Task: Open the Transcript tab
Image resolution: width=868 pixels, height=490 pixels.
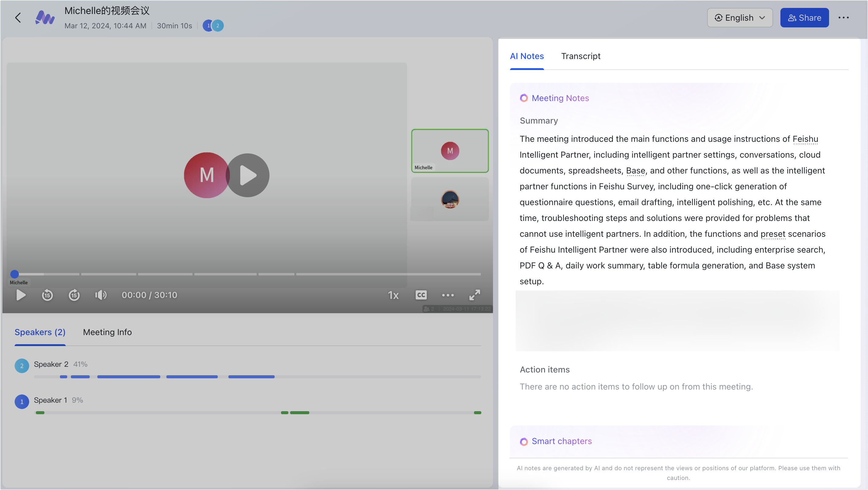Action: pyautogui.click(x=581, y=56)
